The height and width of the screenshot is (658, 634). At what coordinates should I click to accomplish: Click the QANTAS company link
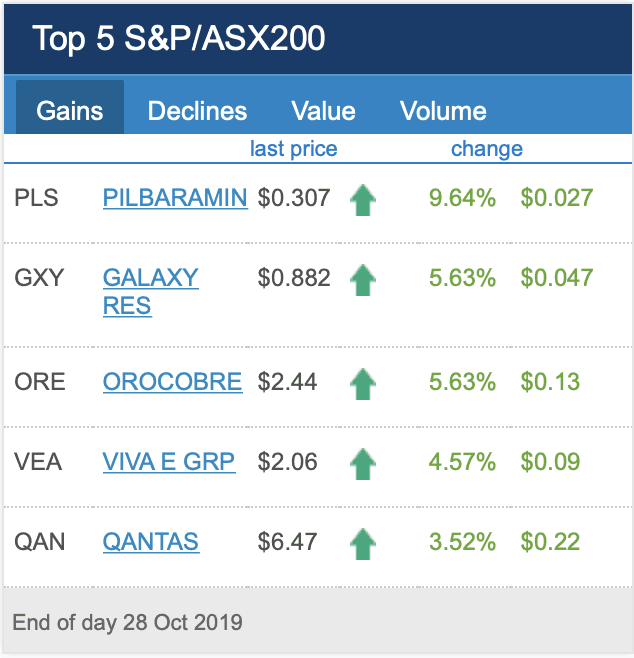[151, 542]
